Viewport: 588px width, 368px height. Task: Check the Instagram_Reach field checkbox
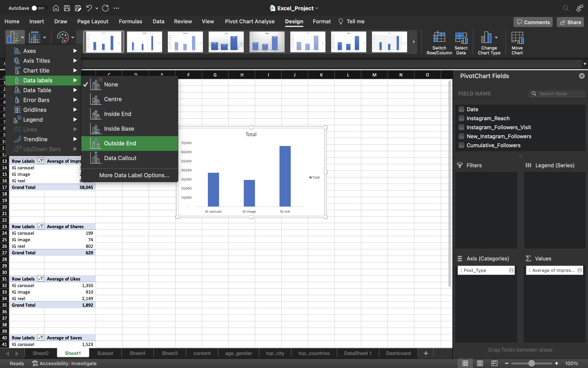461,118
